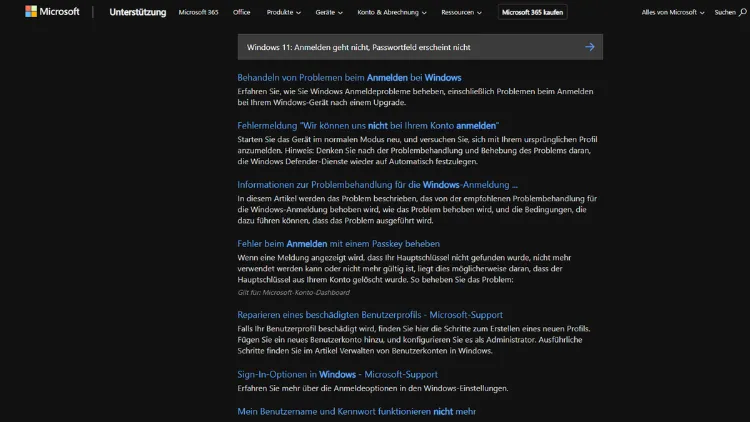Image resolution: width=750 pixels, height=422 pixels.
Task: Click the description starting In diesem Artikel
Action: (x=417, y=210)
